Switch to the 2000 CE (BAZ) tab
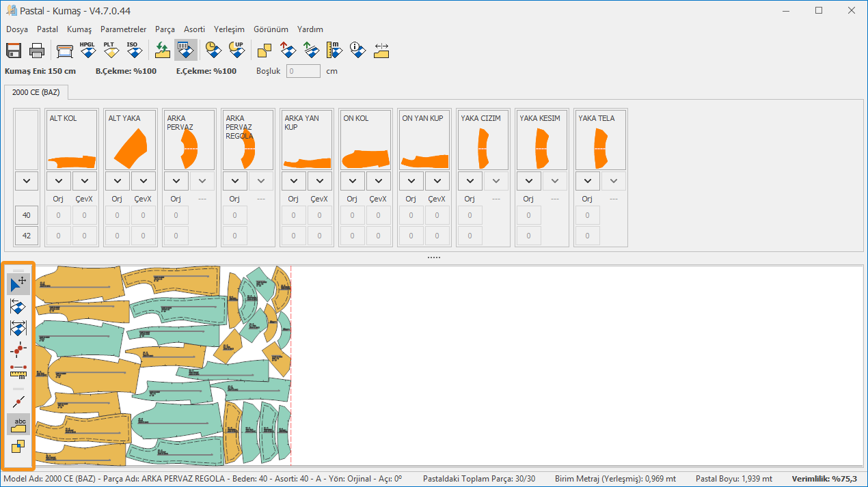This screenshot has width=868, height=487. pyautogui.click(x=36, y=92)
